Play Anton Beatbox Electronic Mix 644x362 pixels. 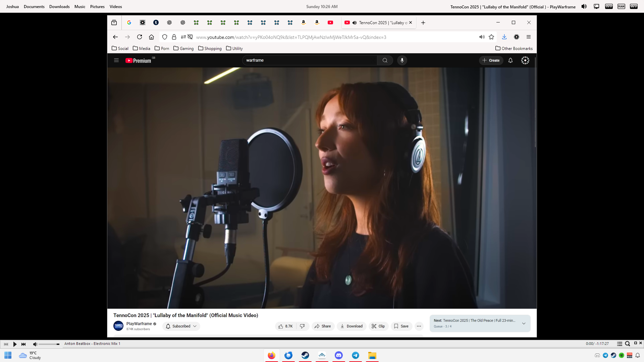[15, 344]
